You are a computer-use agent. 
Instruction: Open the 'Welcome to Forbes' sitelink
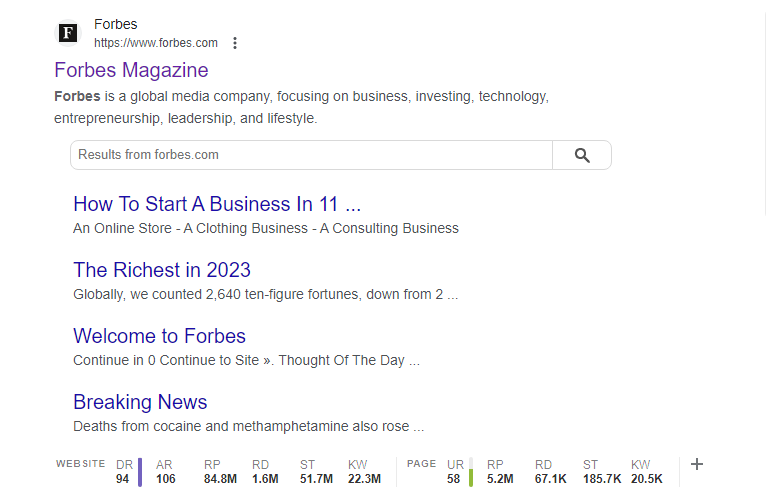coord(159,336)
